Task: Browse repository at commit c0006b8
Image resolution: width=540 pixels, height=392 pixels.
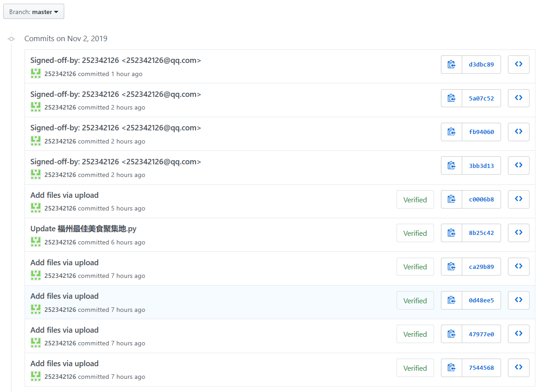Action: (x=519, y=199)
